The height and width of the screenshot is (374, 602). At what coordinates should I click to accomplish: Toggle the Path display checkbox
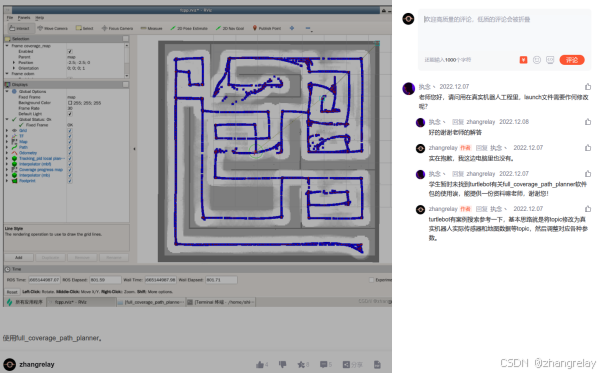pyautogui.click(x=70, y=147)
